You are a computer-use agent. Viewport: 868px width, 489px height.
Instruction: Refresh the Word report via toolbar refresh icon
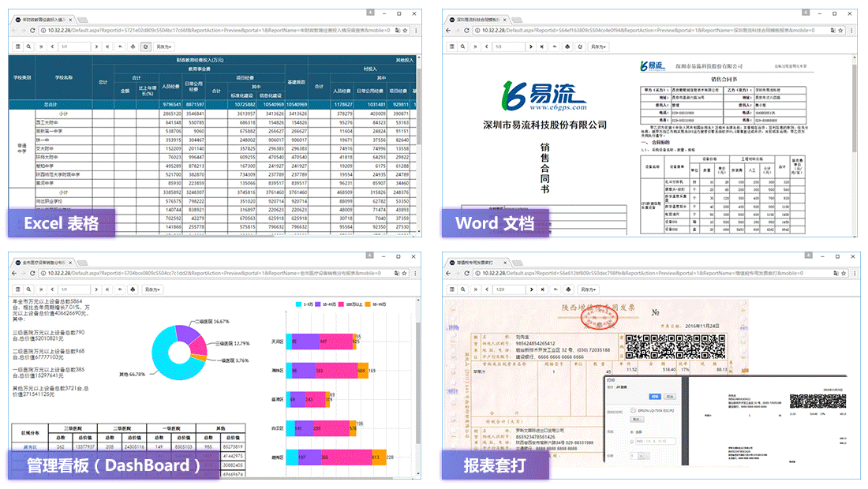[x=580, y=47]
